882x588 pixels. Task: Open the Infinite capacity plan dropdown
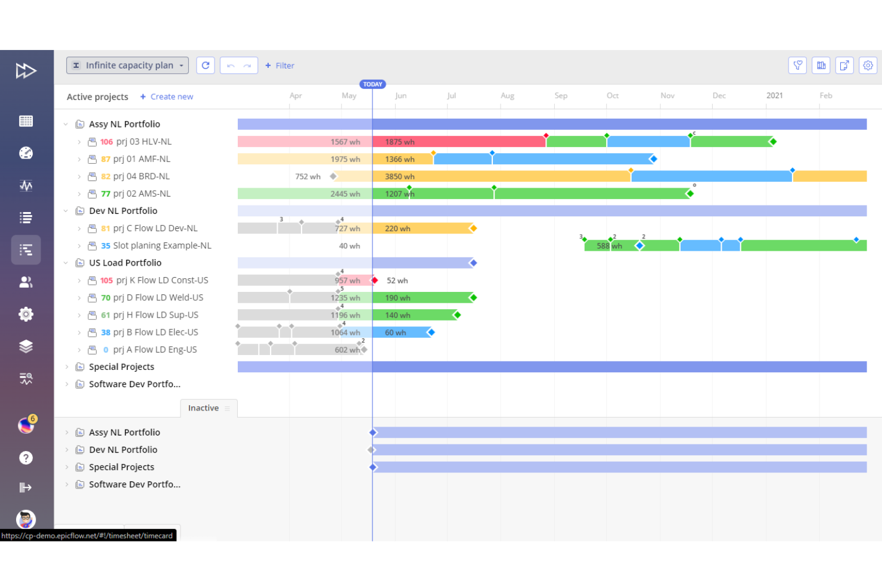tap(127, 65)
